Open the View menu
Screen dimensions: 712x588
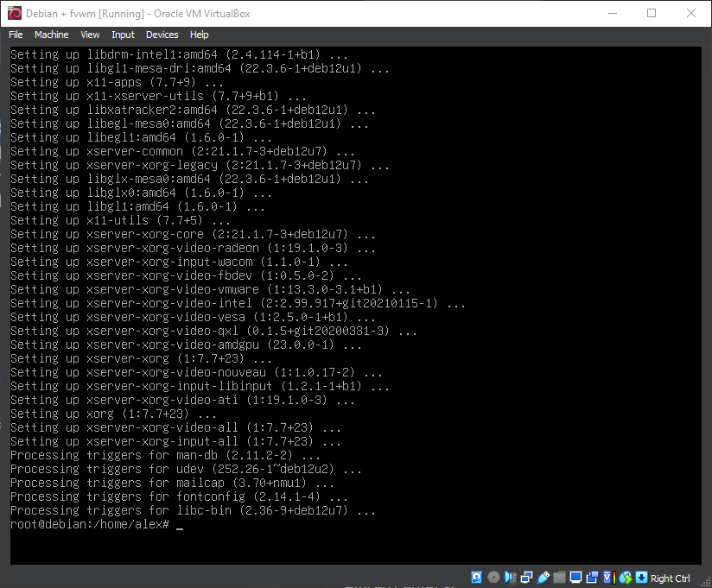click(x=90, y=35)
